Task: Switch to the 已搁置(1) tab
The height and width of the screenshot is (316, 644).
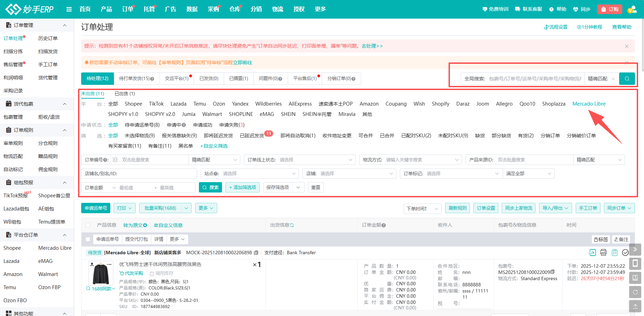Action: tap(239, 79)
